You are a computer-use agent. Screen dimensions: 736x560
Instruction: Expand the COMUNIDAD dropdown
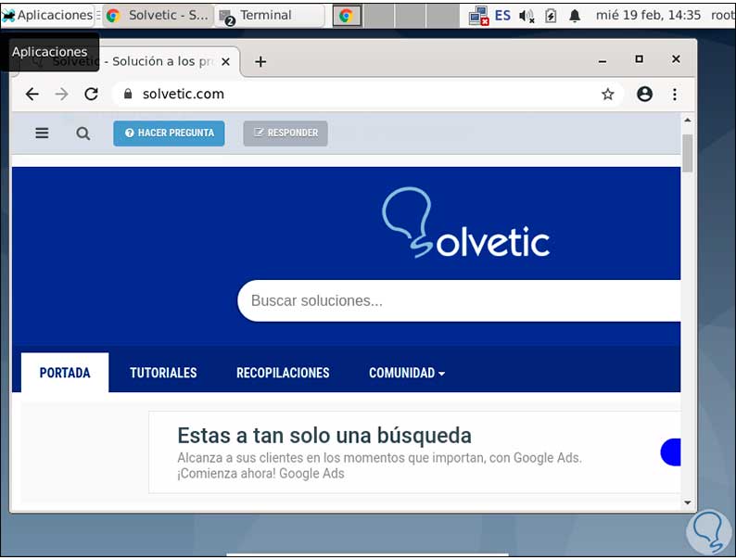tap(407, 373)
